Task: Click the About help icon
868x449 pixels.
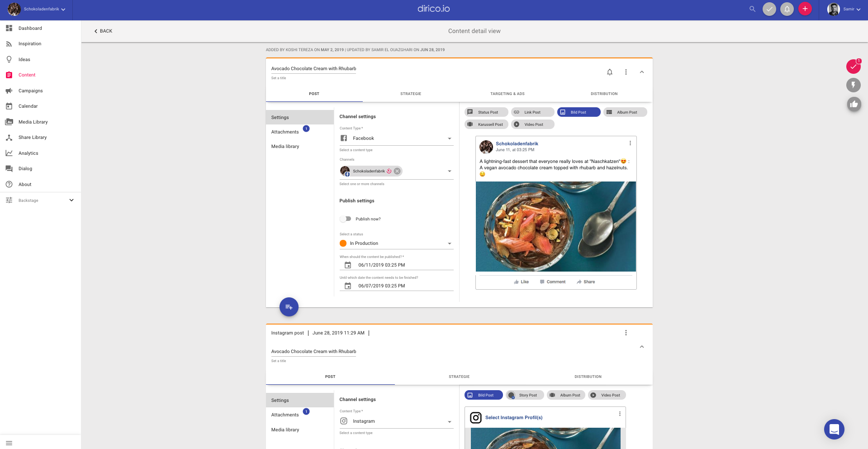Action: click(x=9, y=184)
